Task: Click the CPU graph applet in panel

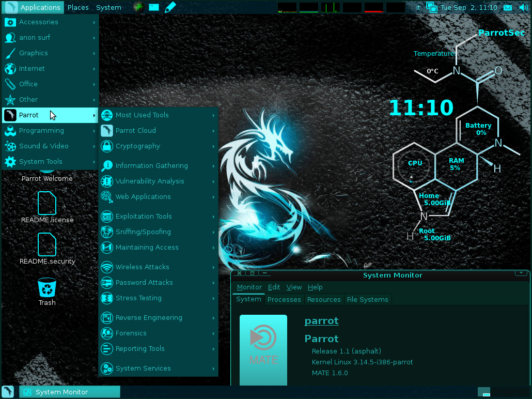Action: click(287, 7)
